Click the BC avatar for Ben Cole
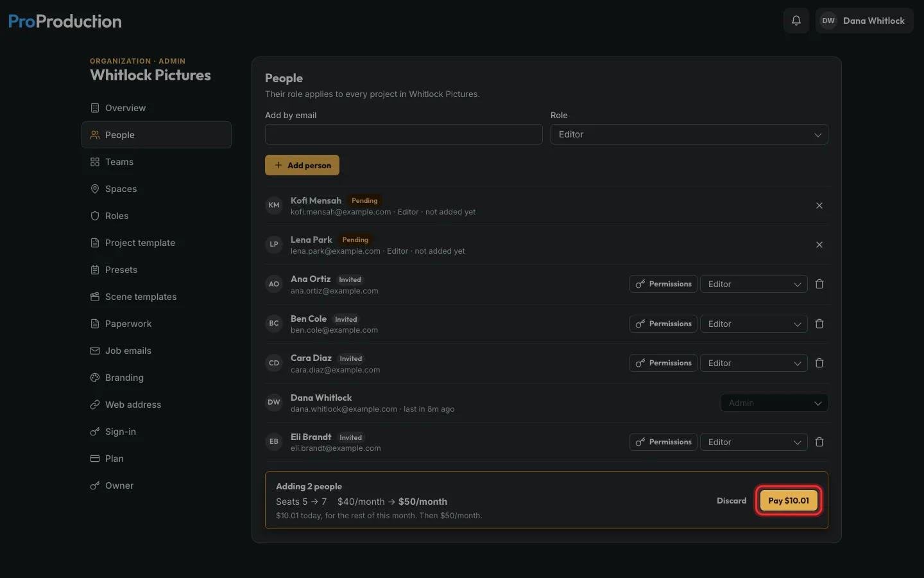The width and height of the screenshot is (924, 578). tap(274, 324)
